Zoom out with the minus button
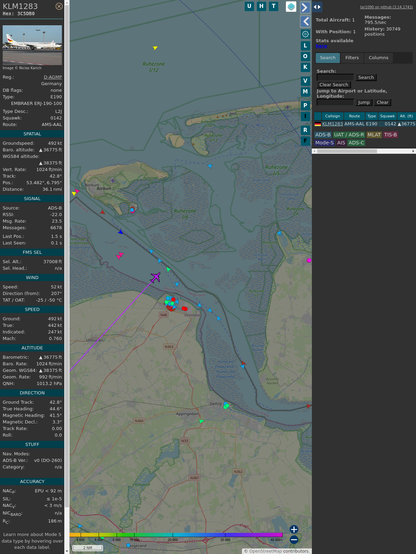This screenshot has width=416, height=554. (294, 540)
